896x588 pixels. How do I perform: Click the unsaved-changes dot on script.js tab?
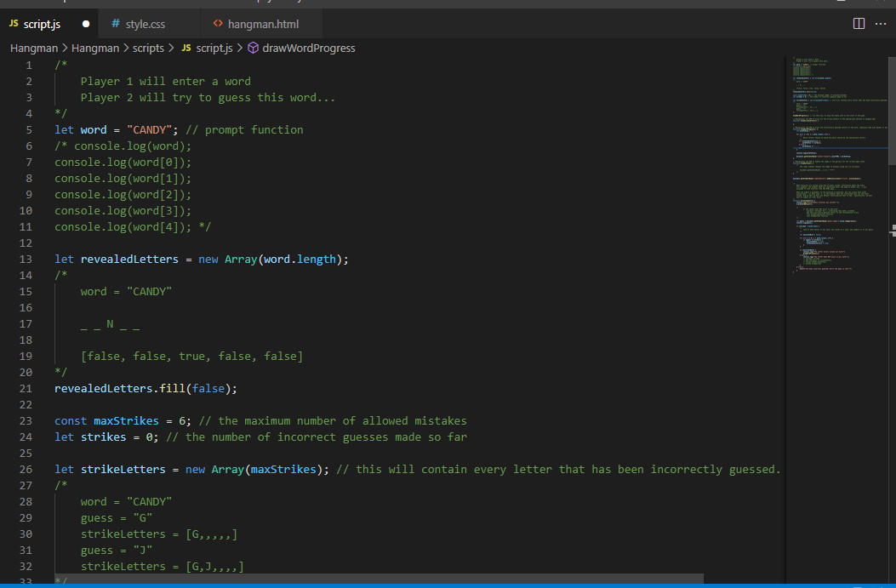(84, 25)
